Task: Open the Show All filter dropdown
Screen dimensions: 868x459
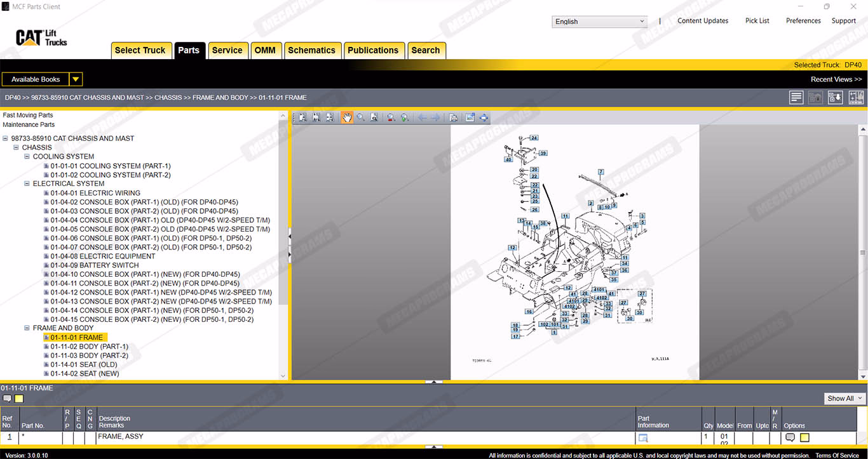Action: [x=844, y=398]
